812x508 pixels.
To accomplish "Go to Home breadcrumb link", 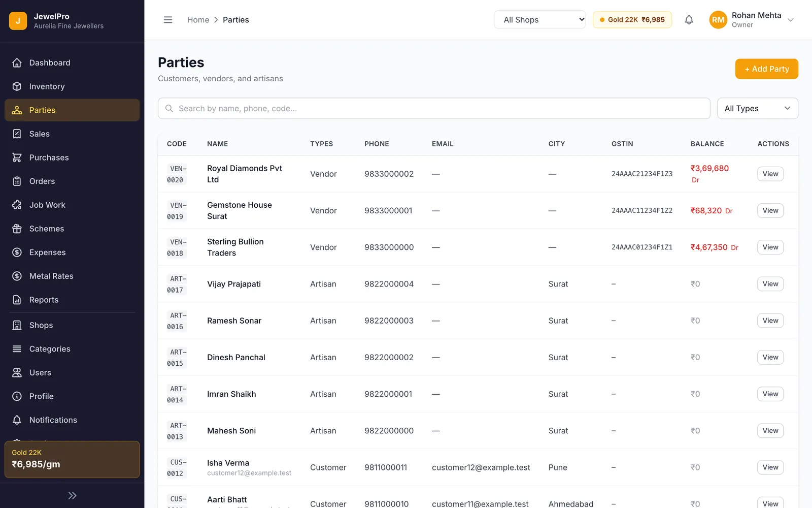I will [x=198, y=20].
